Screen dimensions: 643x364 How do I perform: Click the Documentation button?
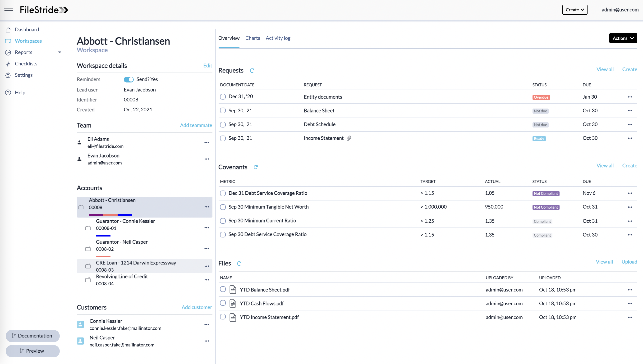click(x=32, y=336)
